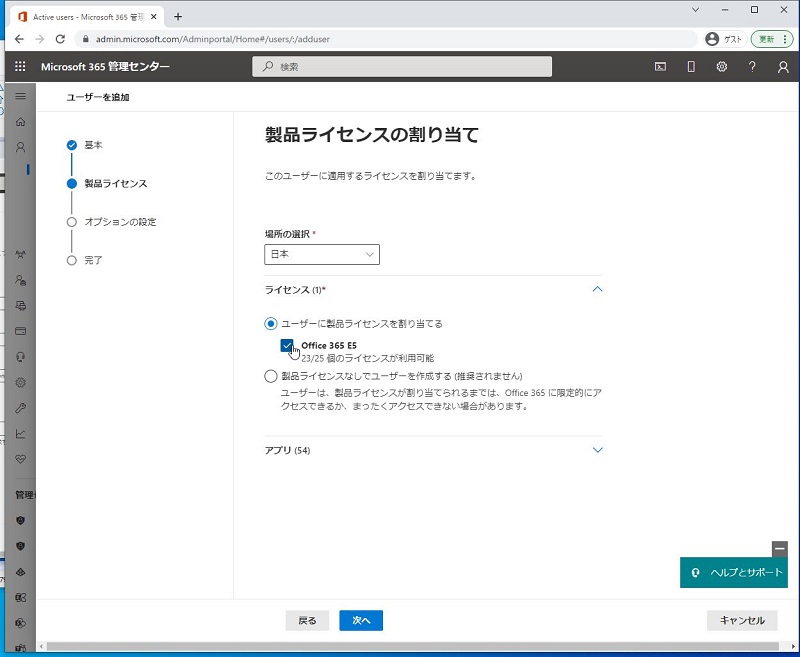Open the ヘルプとサポート panel
The width and height of the screenshot is (800, 657).
[x=734, y=572]
